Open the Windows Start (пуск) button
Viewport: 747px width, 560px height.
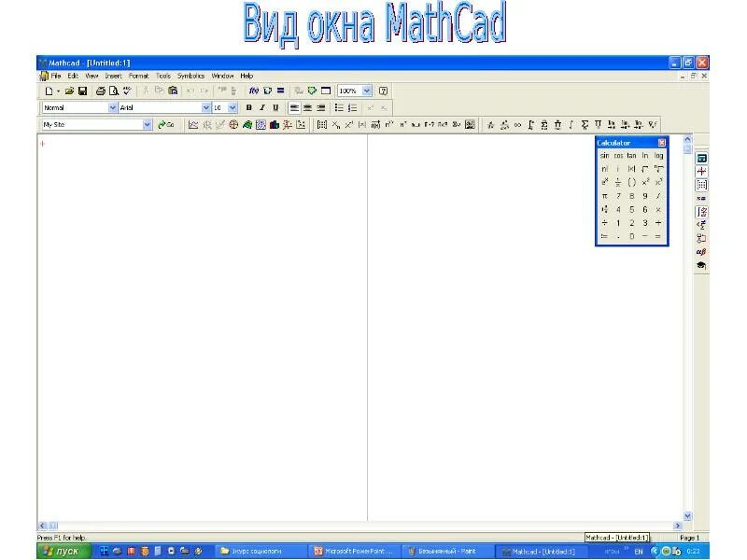[63, 551]
